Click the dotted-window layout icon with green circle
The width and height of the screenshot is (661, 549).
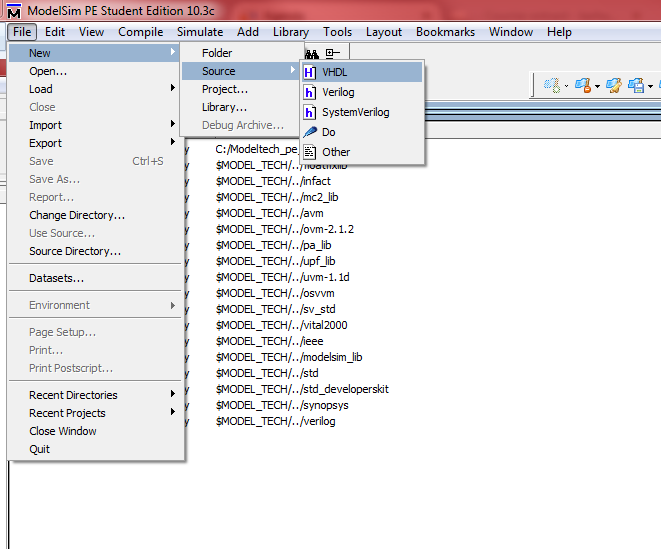click(x=552, y=85)
